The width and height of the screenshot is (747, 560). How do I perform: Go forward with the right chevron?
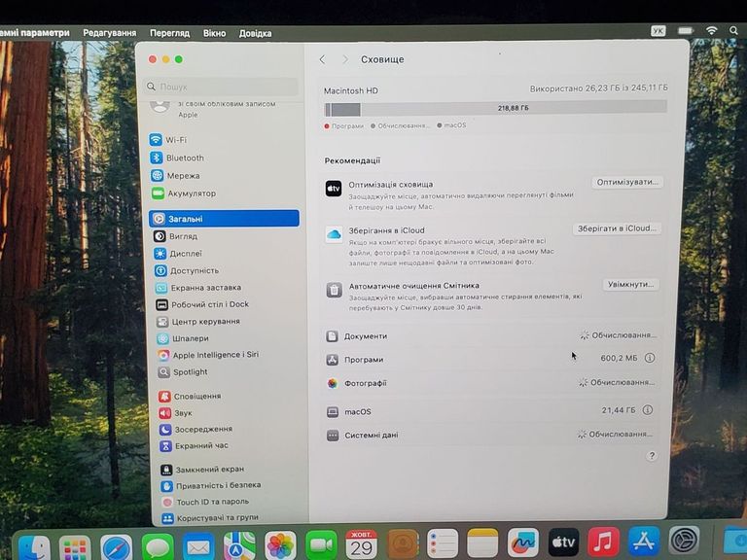[x=345, y=59]
